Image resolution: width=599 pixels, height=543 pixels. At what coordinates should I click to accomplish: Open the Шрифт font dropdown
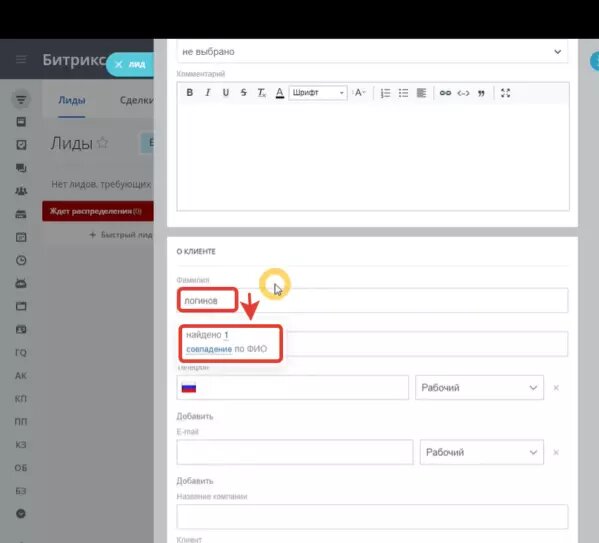tap(318, 92)
